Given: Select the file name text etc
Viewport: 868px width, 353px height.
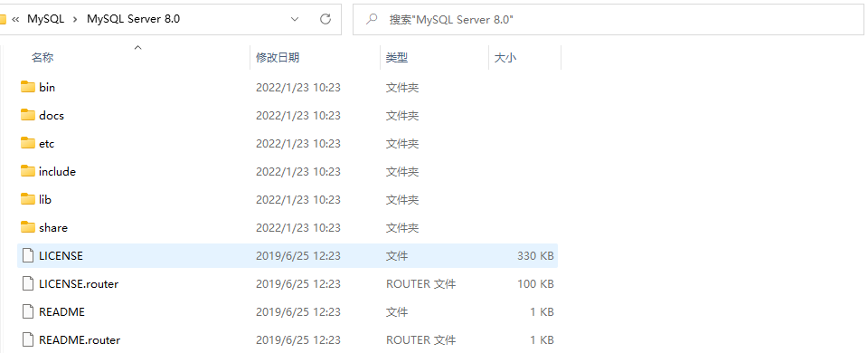Looking at the screenshot, I should coord(46,144).
